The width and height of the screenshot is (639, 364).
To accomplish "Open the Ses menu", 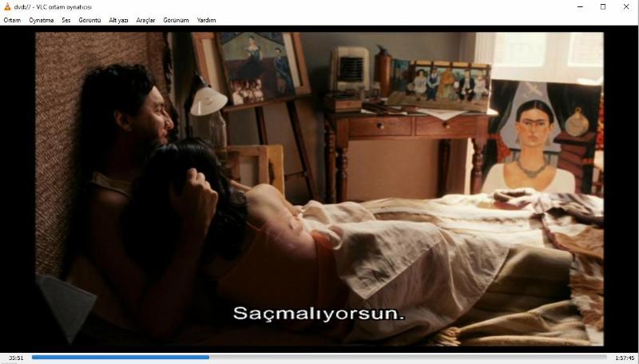I will [66, 20].
